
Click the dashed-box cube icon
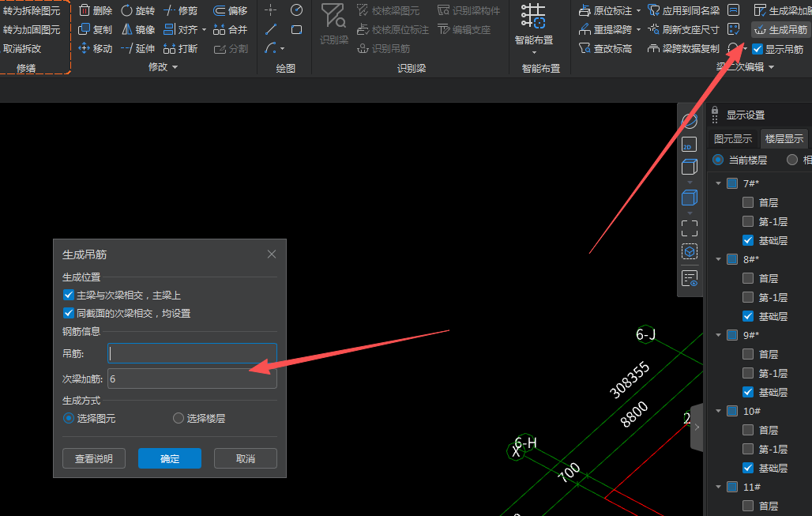pos(690,252)
